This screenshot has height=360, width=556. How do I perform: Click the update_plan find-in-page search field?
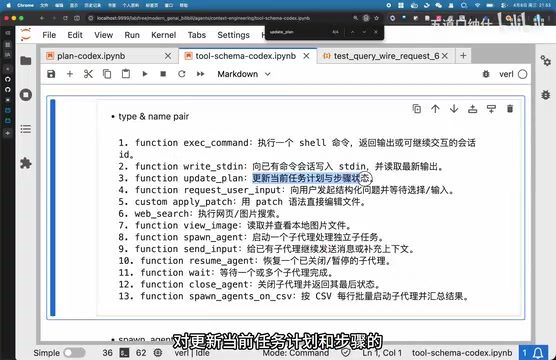(298, 32)
